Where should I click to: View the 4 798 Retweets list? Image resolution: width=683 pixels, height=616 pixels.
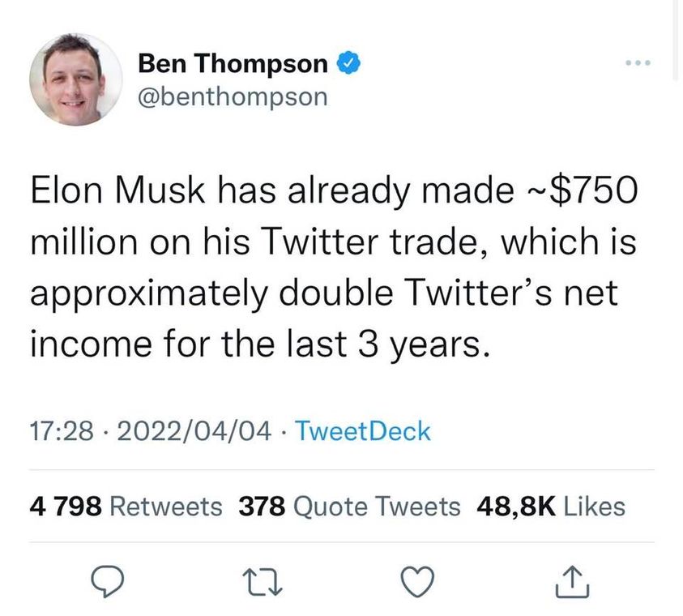tap(126, 507)
